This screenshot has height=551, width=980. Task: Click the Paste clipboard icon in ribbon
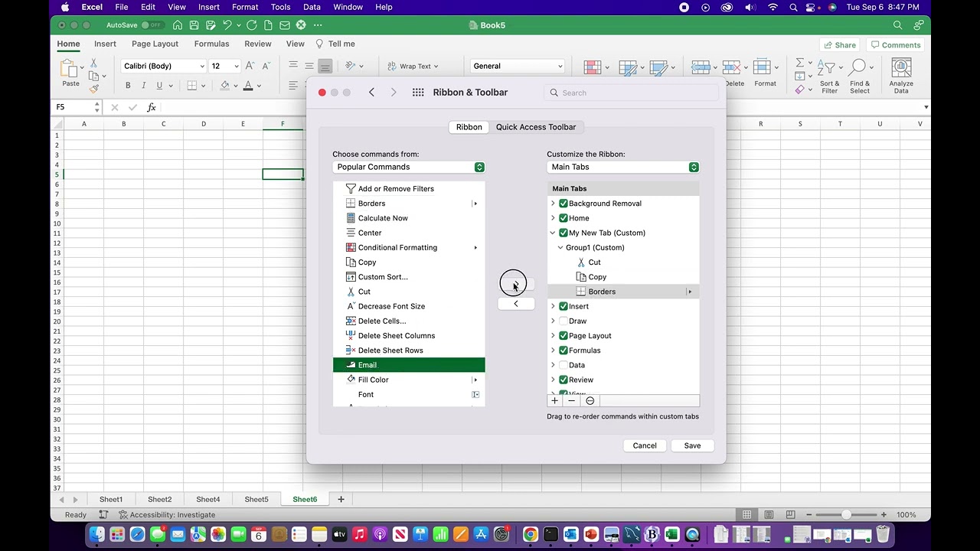[70, 70]
